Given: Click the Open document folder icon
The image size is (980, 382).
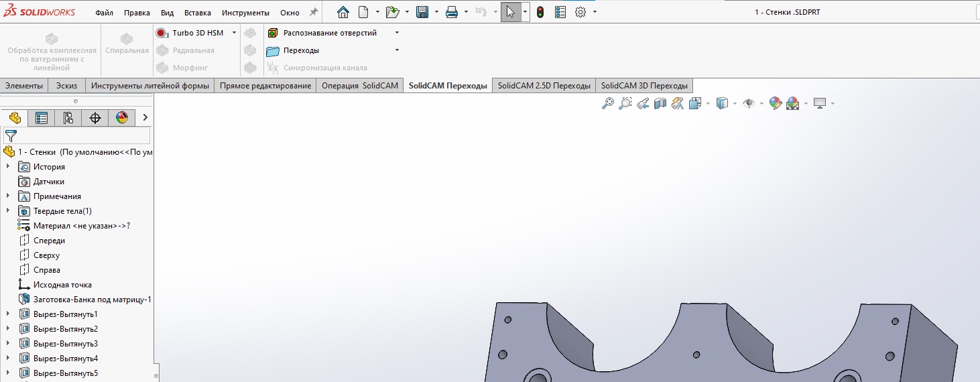Looking at the screenshot, I should coord(393,12).
